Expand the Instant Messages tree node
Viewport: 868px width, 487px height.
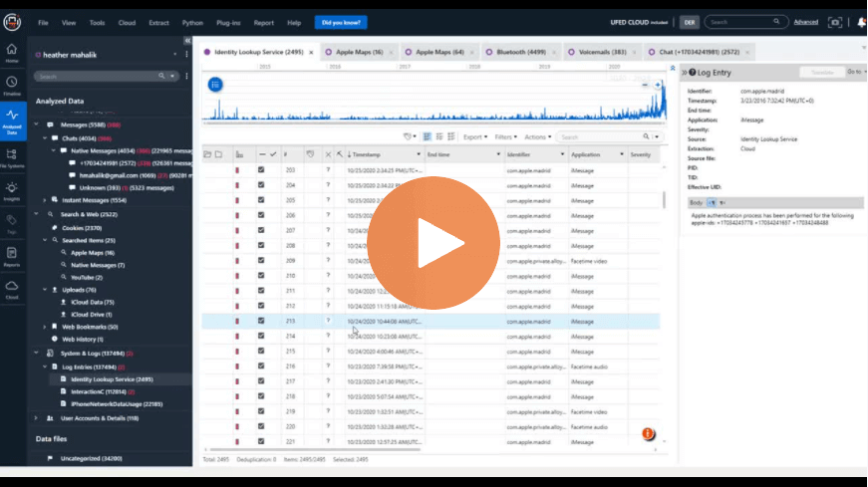click(x=45, y=200)
